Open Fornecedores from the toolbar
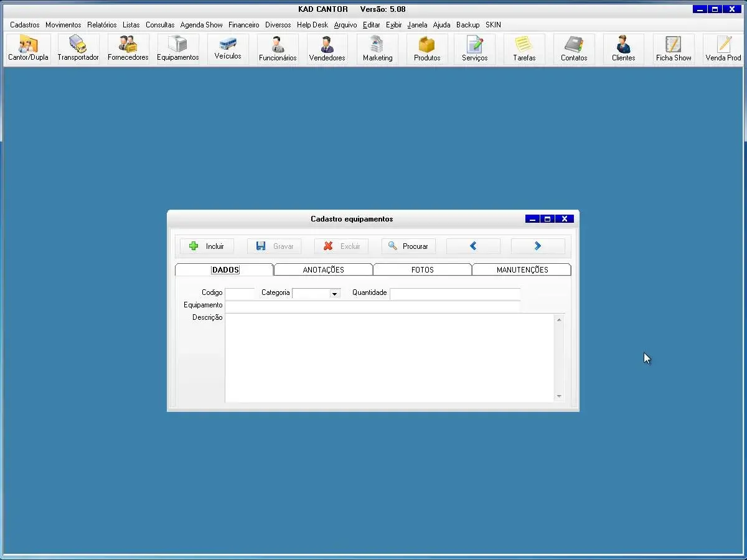 click(128, 49)
